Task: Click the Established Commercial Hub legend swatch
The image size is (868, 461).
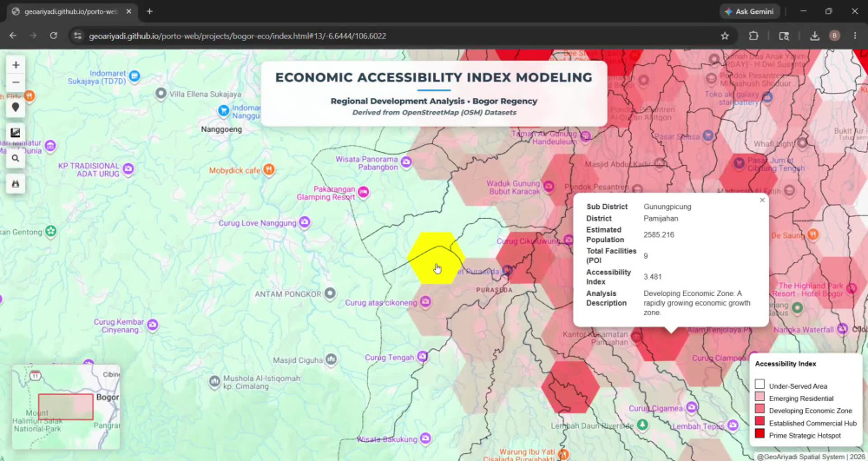Action: click(759, 422)
